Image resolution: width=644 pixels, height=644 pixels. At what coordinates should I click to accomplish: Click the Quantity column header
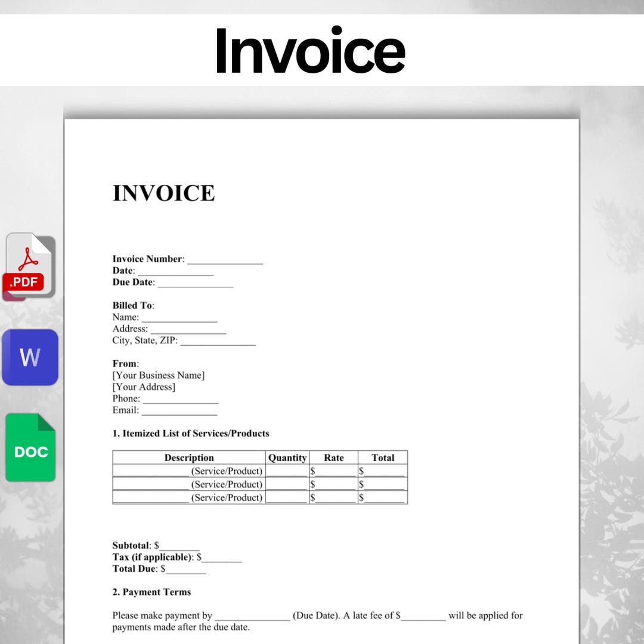click(x=287, y=458)
